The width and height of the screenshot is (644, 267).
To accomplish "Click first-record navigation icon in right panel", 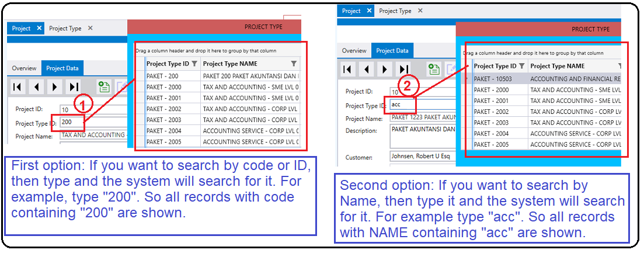I will [347, 70].
